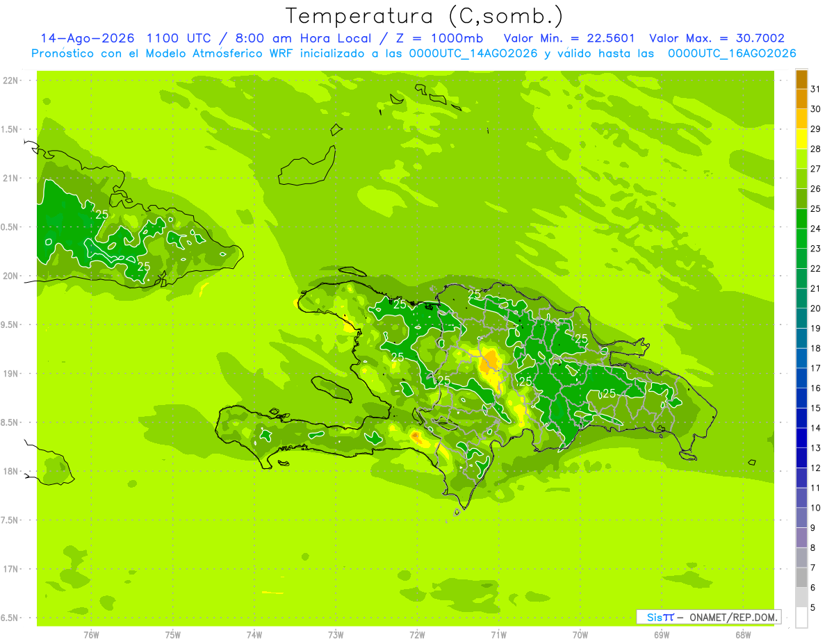Click the 'Valor Max. = 30.7002' text
The image size is (834, 644).
tap(717, 38)
